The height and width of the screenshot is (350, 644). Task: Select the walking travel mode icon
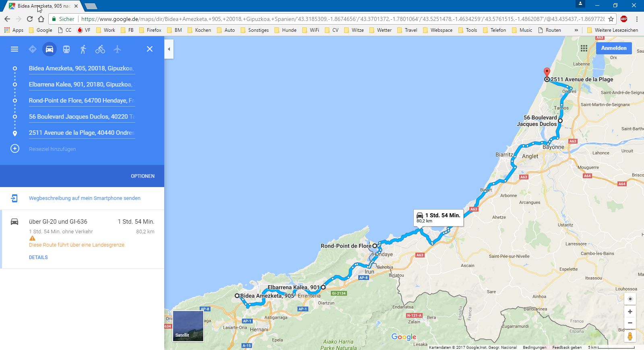83,49
